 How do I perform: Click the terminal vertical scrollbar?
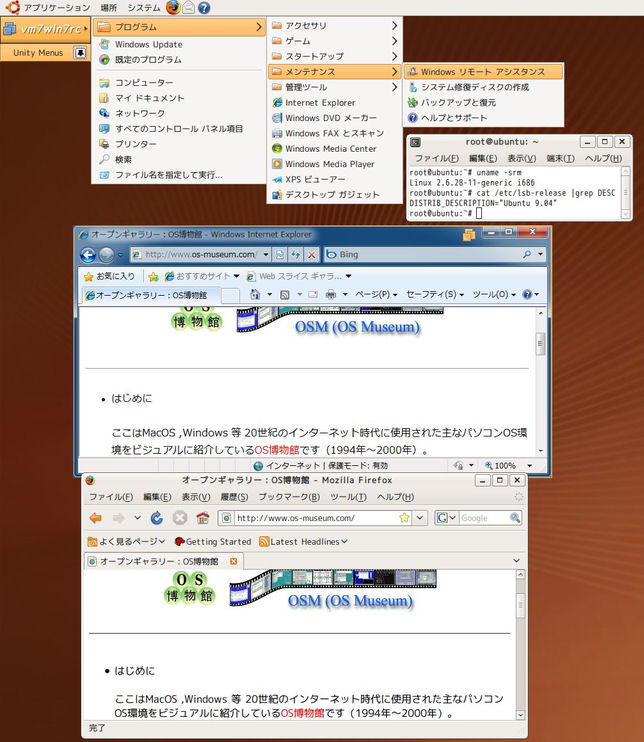click(x=625, y=192)
